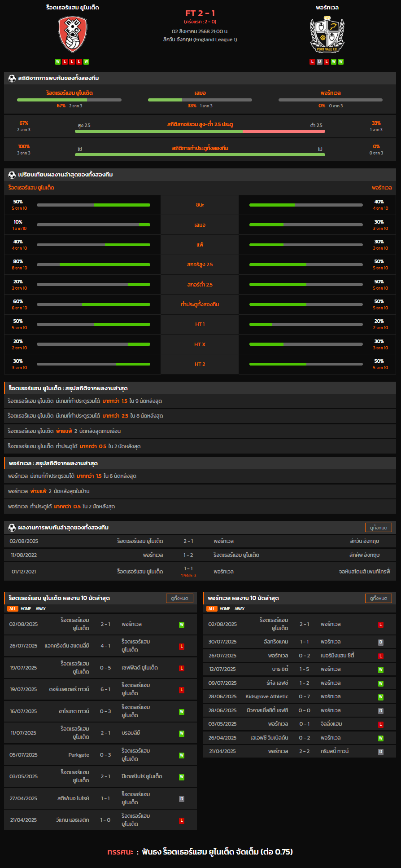The width and height of the screenshot is (401, 868).
Task: Click the both-teams-to-score stats bar
Action: coord(200,154)
